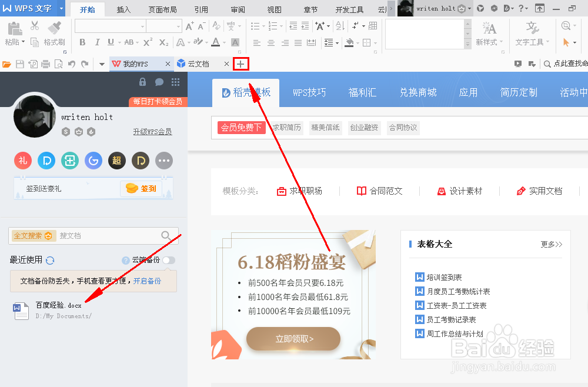Align text left
The image size is (588, 387).
[257, 43]
